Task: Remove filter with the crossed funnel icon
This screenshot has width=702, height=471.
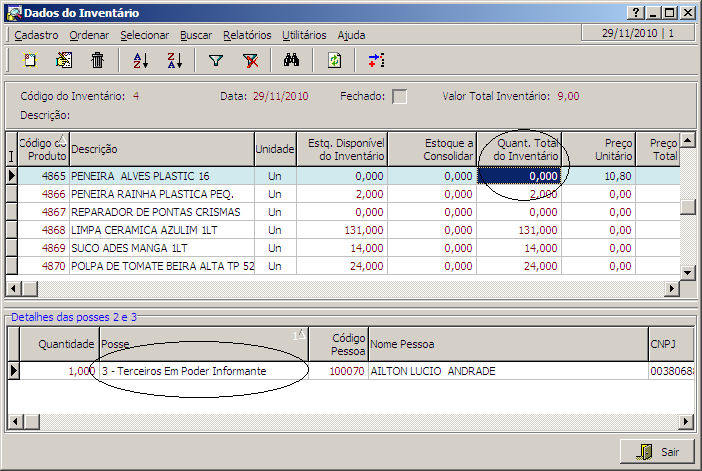Action: 251,60
